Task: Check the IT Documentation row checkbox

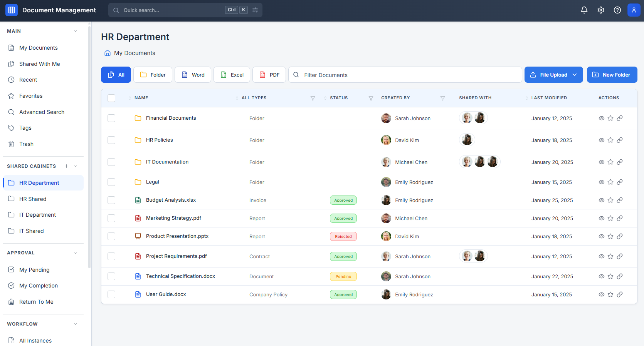Action: [x=111, y=162]
